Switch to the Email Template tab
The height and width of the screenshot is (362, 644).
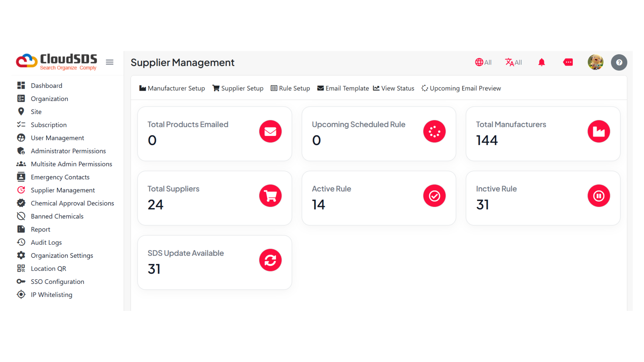pyautogui.click(x=343, y=88)
